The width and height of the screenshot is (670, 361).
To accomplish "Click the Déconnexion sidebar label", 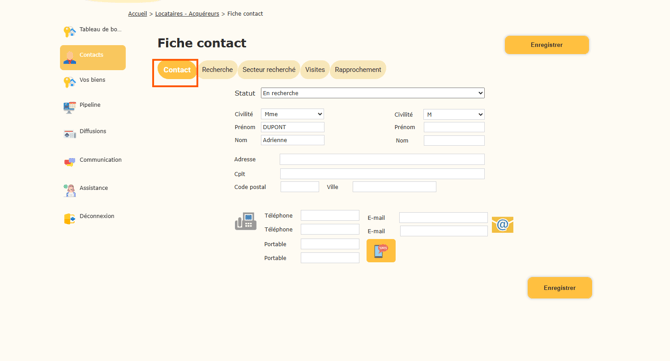I will point(97,216).
